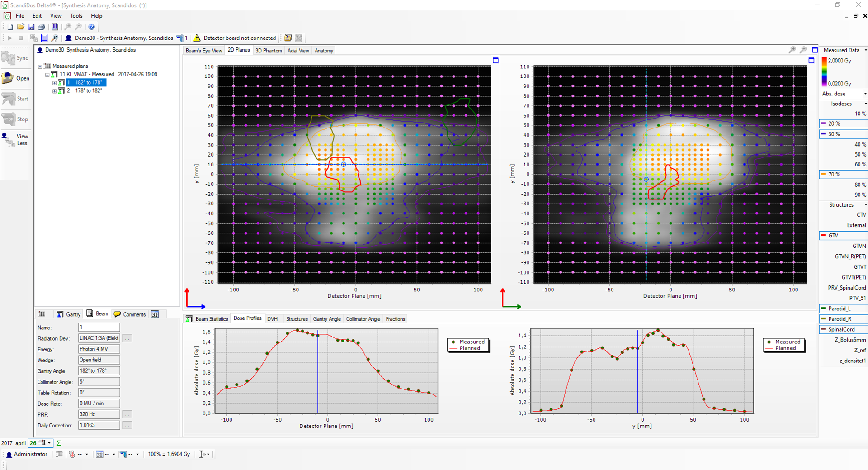Click the open folder toolbar icon
Image resolution: width=868 pixels, height=470 pixels.
[21, 27]
